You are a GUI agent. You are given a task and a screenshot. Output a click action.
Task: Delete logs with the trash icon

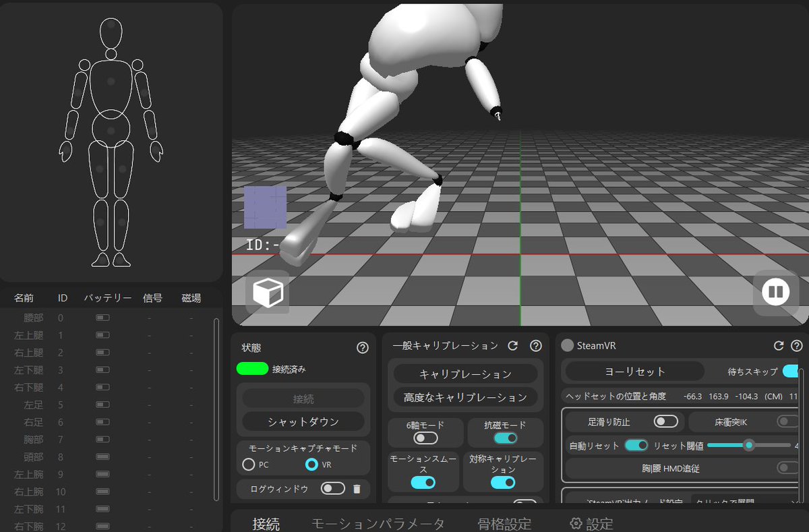coord(357,489)
